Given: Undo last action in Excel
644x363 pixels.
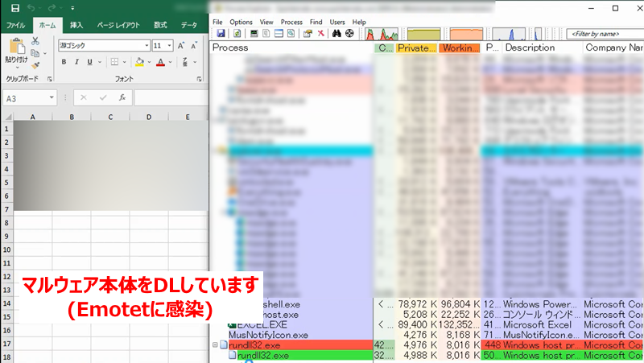Looking at the screenshot, I should pyautogui.click(x=31, y=8).
